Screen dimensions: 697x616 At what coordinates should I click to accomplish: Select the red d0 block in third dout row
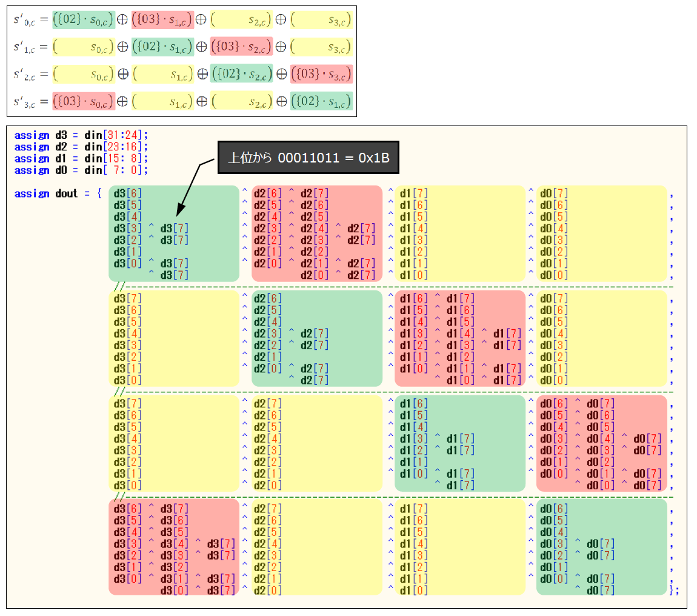(601, 443)
